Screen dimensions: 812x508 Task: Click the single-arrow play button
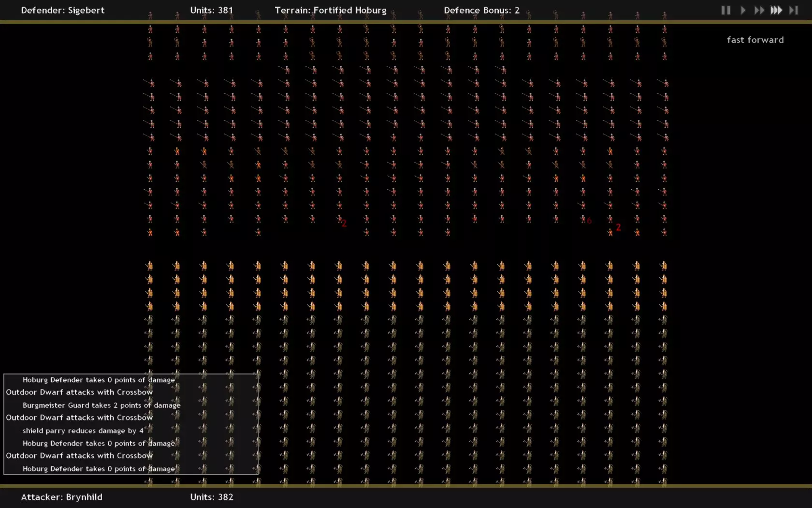[x=743, y=10]
